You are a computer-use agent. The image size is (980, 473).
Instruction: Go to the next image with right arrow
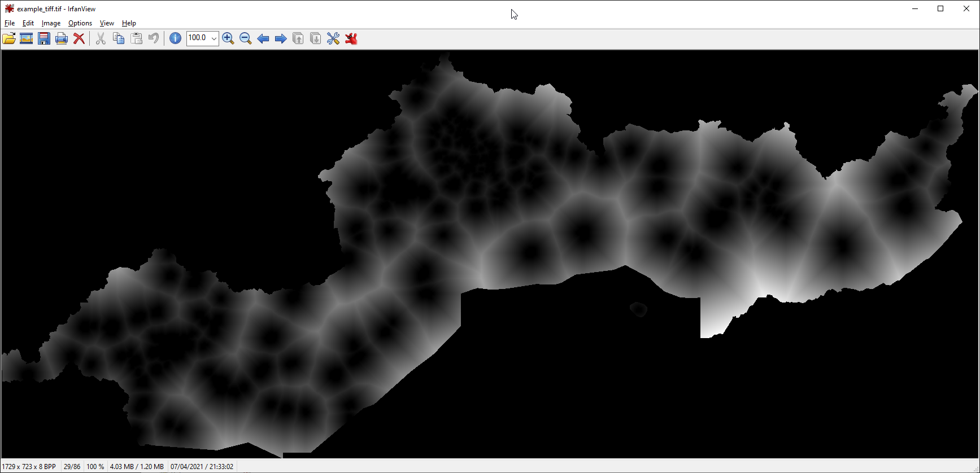(x=281, y=38)
